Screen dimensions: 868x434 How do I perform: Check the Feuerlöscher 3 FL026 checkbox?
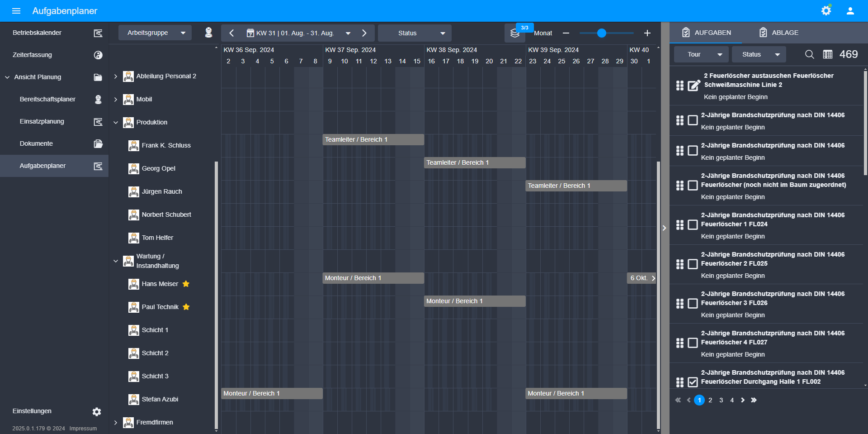693,304
